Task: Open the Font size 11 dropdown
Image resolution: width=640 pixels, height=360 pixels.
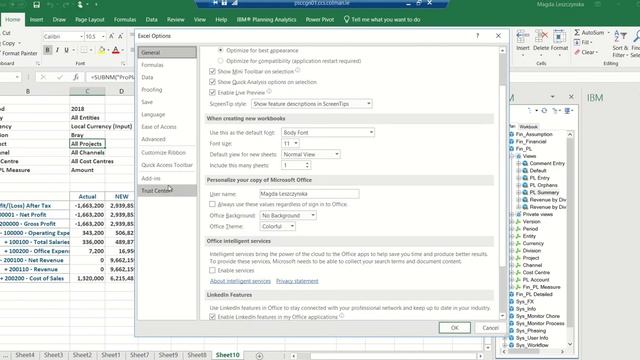Action: (290, 143)
